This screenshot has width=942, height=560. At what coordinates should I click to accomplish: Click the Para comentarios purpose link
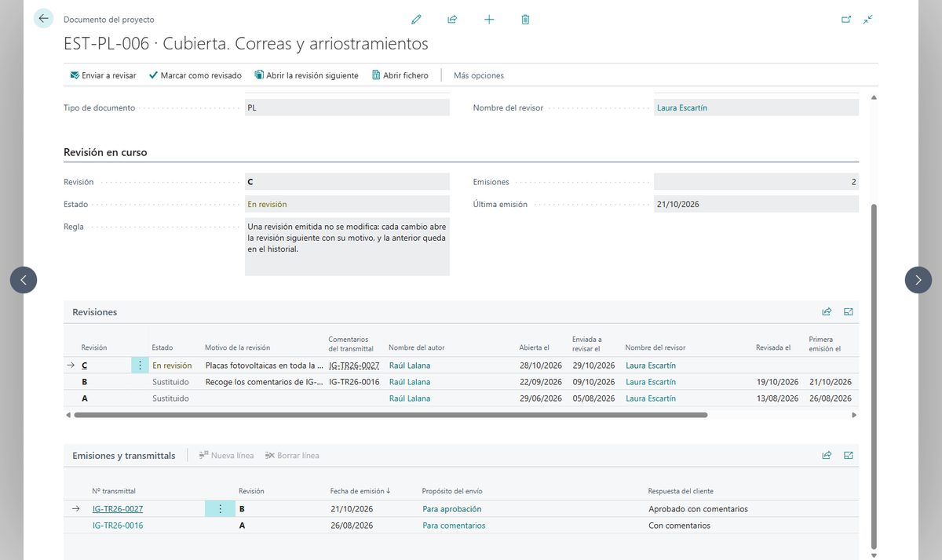(454, 525)
